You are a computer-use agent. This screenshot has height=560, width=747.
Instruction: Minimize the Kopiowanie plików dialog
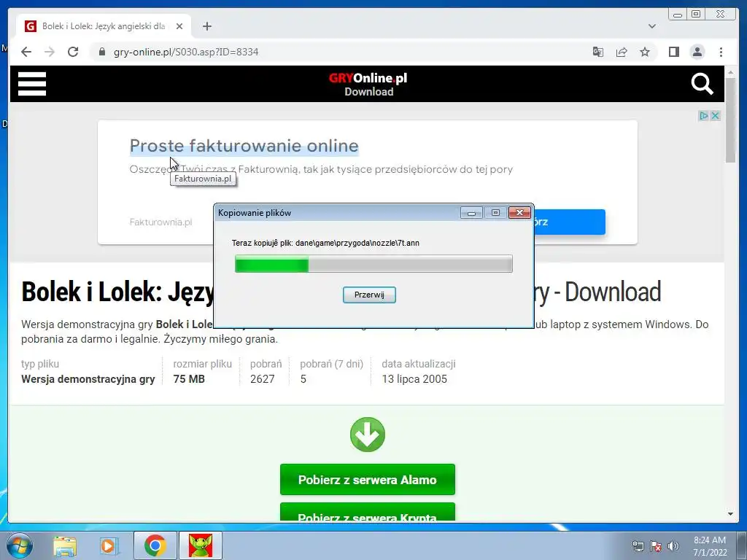tap(471, 213)
